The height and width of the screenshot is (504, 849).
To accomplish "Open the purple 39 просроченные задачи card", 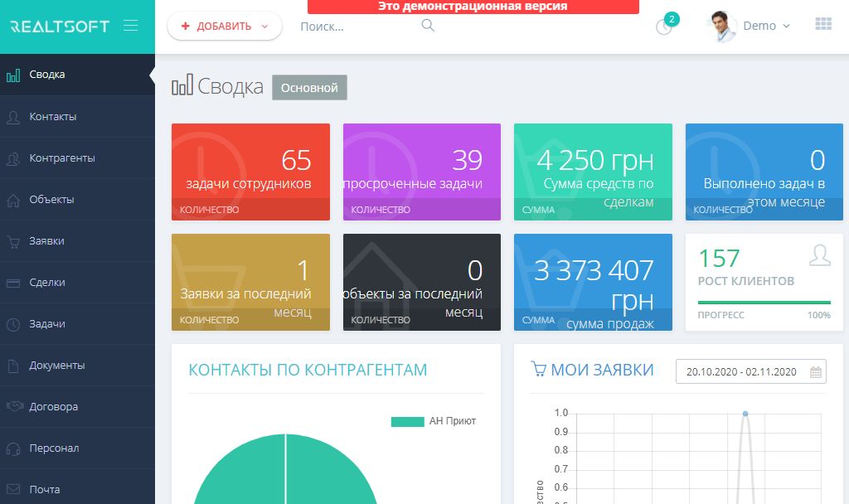I will [x=422, y=172].
